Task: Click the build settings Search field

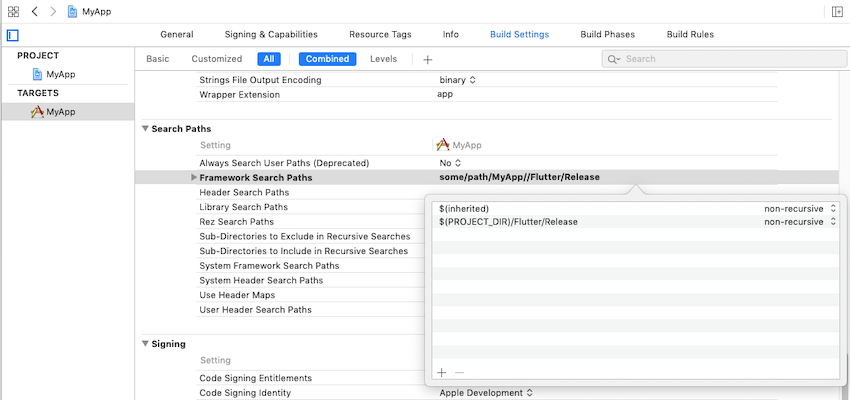Action: click(x=724, y=59)
